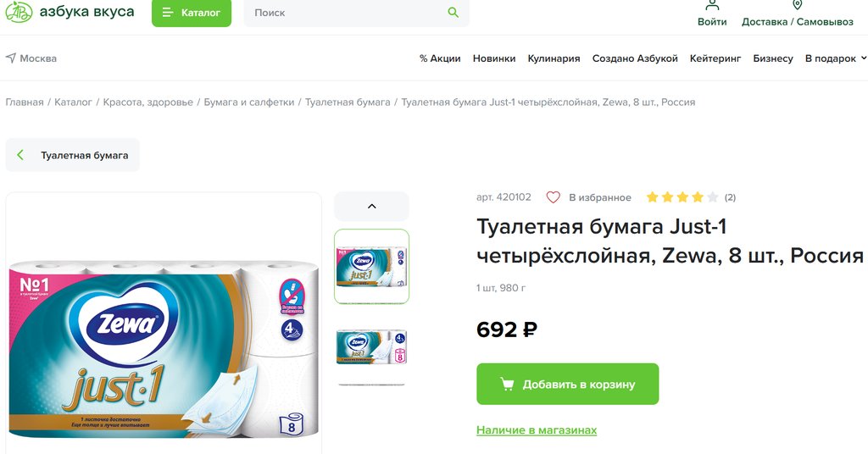
Task: Click the delivery location pin icon
Action: tap(797, 5)
